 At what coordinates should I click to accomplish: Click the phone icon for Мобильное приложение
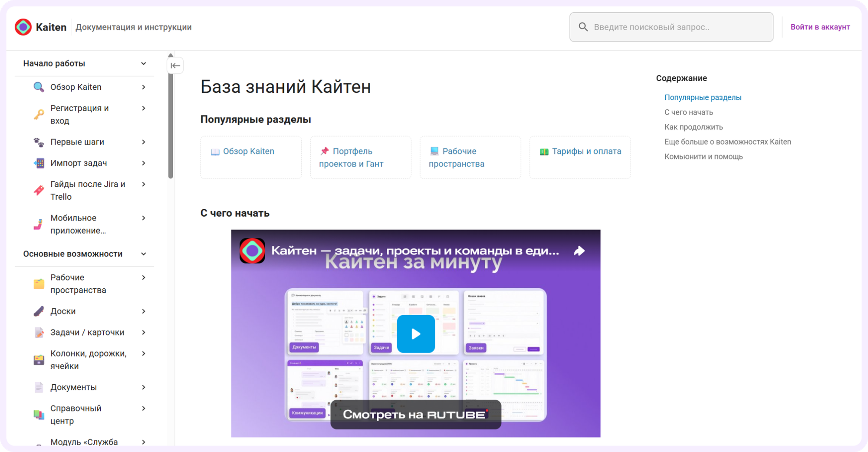click(39, 224)
